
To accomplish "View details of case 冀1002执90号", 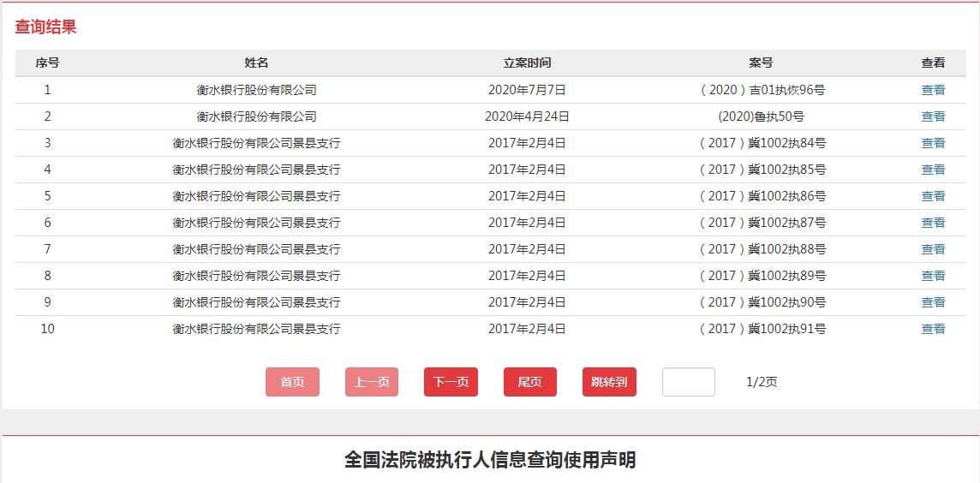I will (x=933, y=302).
